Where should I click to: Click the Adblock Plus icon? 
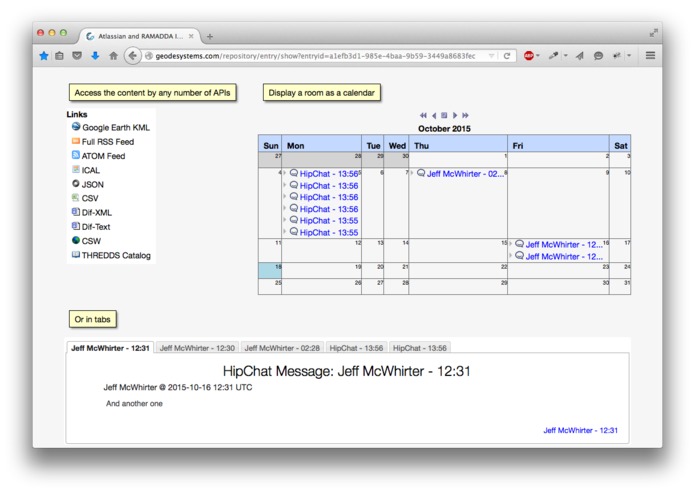click(x=528, y=56)
